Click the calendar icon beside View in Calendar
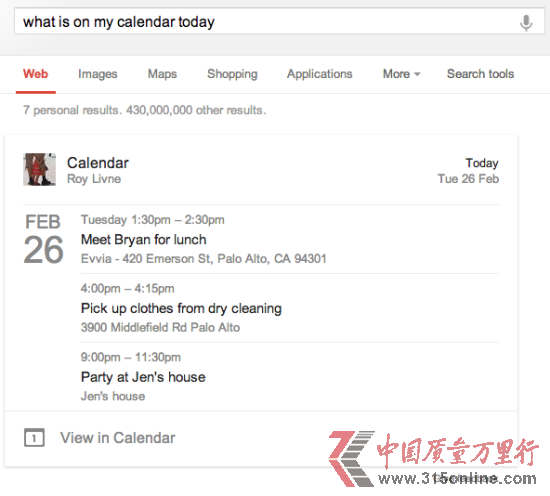 click(34, 437)
